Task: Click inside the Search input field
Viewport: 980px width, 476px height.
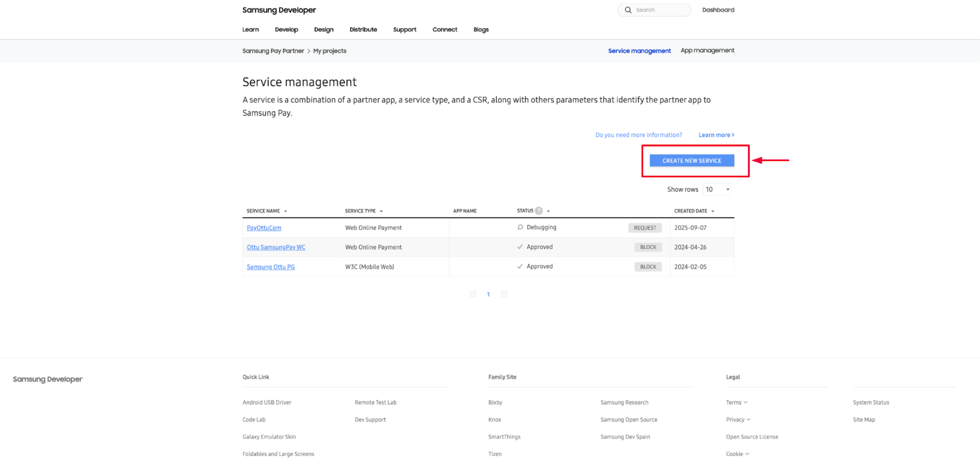Action: (660, 10)
